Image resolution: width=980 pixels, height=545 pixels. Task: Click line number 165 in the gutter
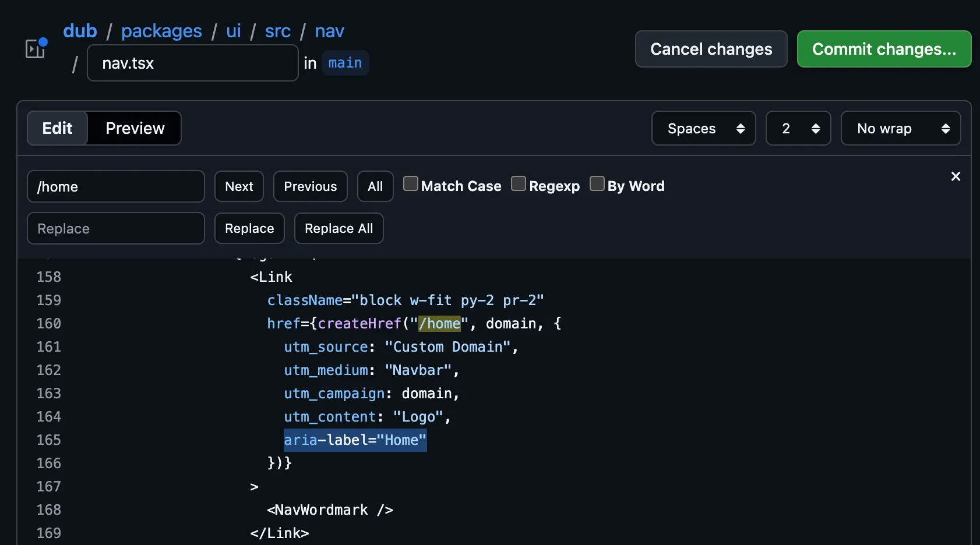coord(49,440)
